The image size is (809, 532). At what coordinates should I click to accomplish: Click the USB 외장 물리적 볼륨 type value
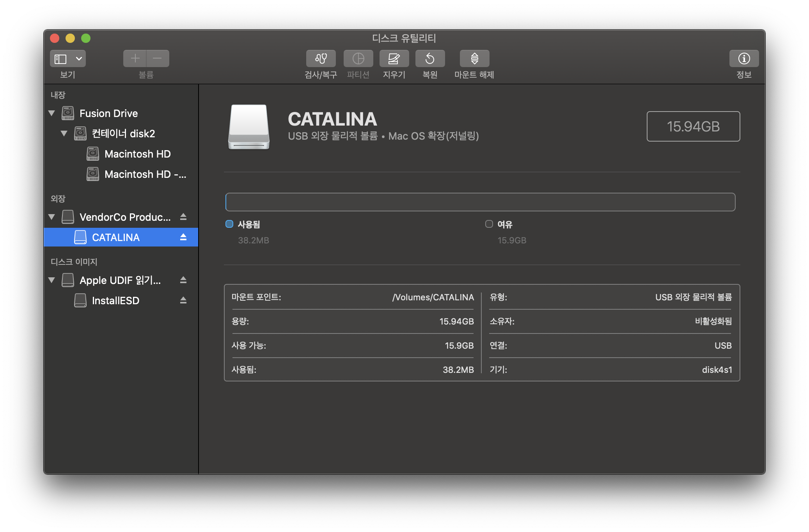click(694, 297)
